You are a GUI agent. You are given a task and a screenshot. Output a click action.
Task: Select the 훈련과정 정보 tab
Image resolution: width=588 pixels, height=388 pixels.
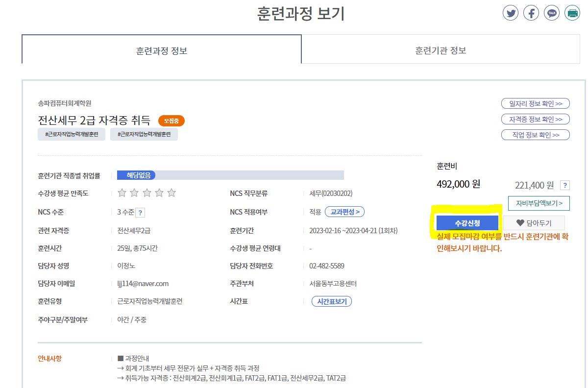pos(161,50)
